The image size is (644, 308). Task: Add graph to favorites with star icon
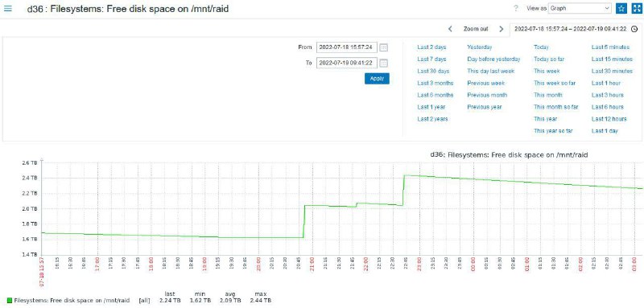pos(621,8)
